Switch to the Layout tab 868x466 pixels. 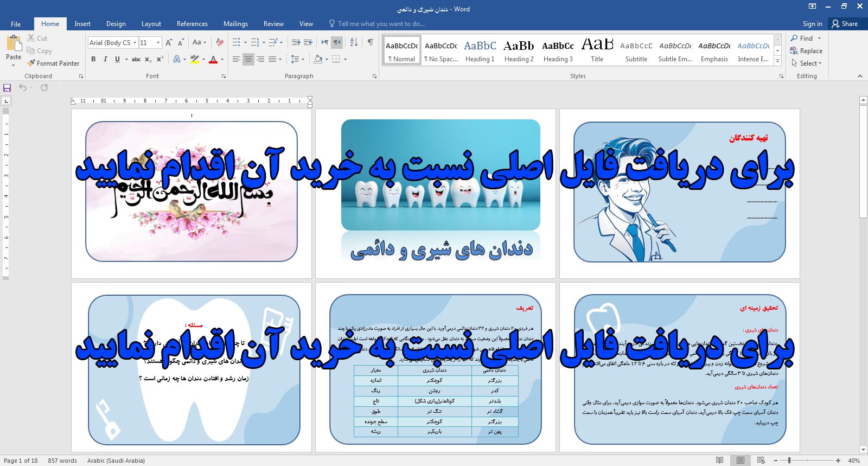[x=151, y=24]
